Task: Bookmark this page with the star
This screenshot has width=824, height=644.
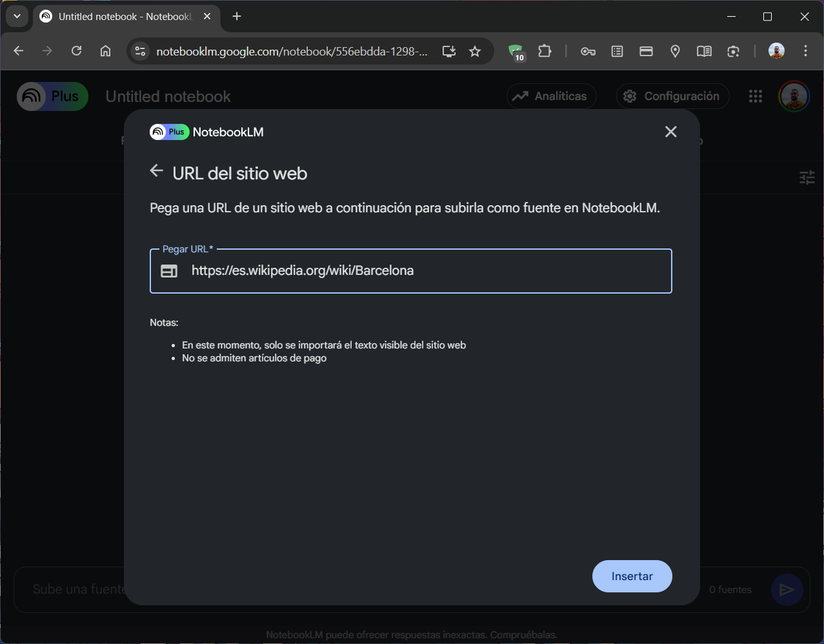Action: 475,52
